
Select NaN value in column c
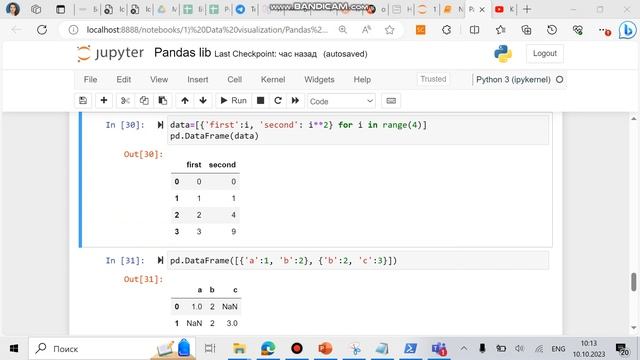230,307
